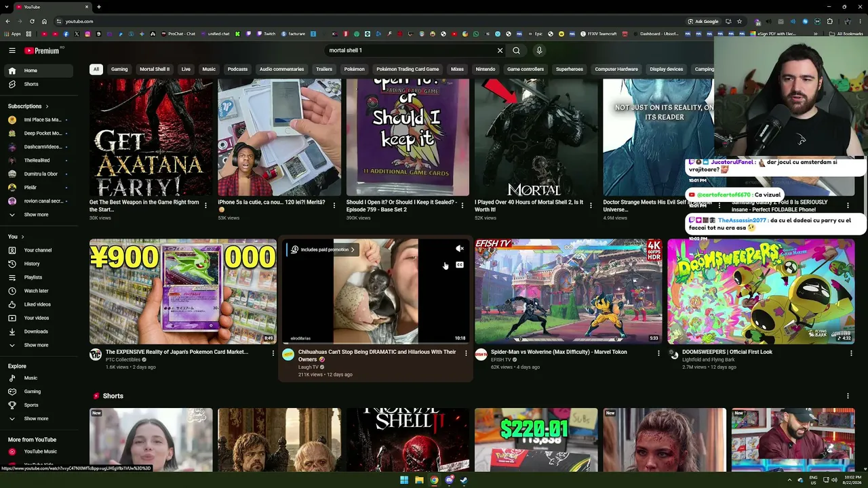The height and width of the screenshot is (488, 868).
Task: Start voice search with the microphone
Action: pos(539,50)
